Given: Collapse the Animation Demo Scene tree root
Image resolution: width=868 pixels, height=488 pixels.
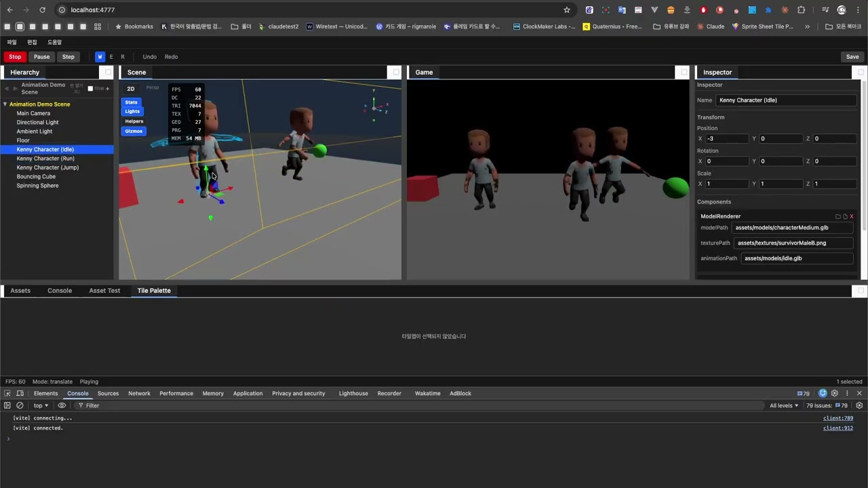Looking at the screenshot, I should pos(5,104).
